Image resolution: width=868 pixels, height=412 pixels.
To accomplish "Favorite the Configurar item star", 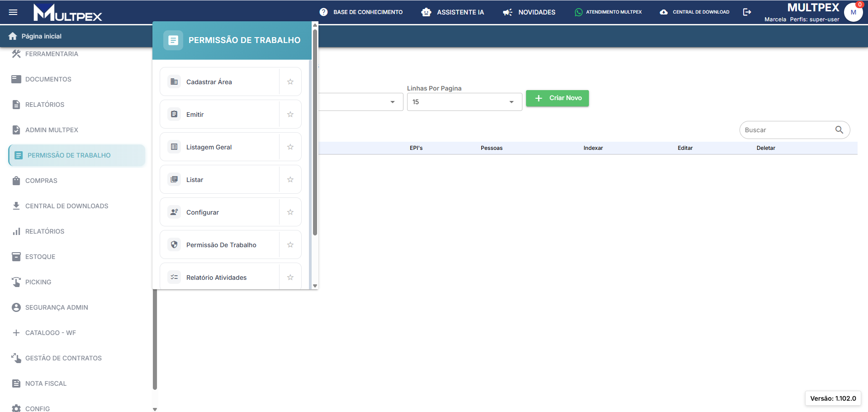I will pyautogui.click(x=290, y=212).
